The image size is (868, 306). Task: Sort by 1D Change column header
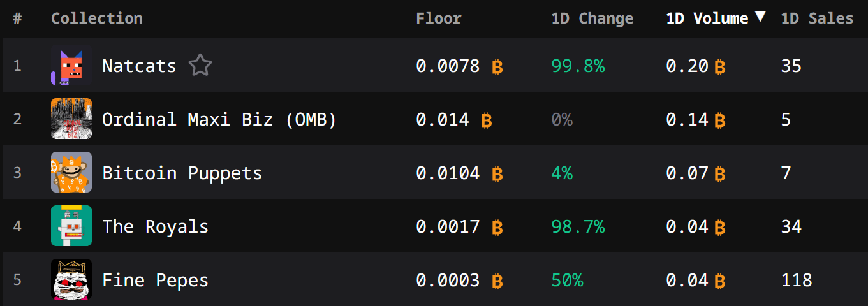pyautogui.click(x=592, y=18)
